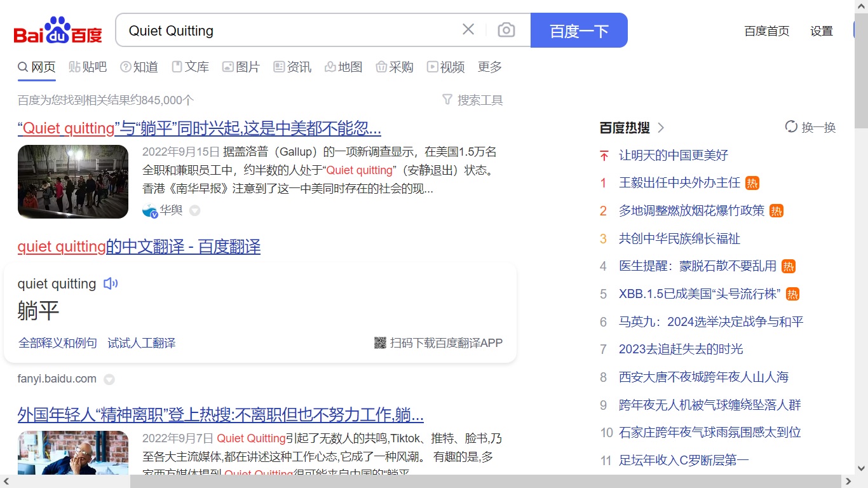868x488 pixels.
Task: Open quiet quitting的中文翻译 - 百度翻译 link
Action: click(139, 247)
